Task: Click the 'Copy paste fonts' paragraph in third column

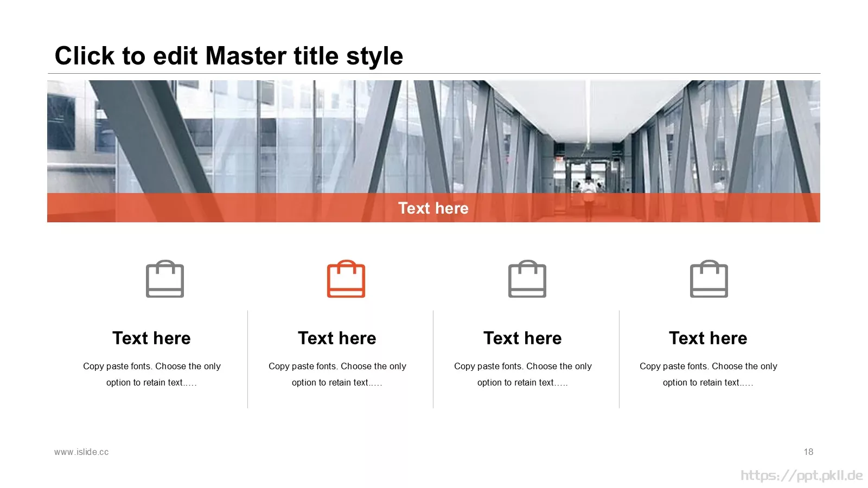Action: click(x=523, y=374)
